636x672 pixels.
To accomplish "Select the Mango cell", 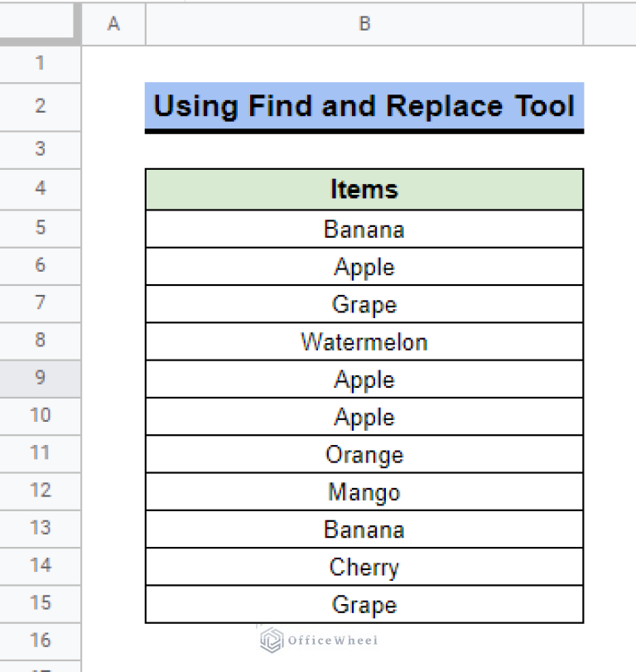I will coord(364,491).
